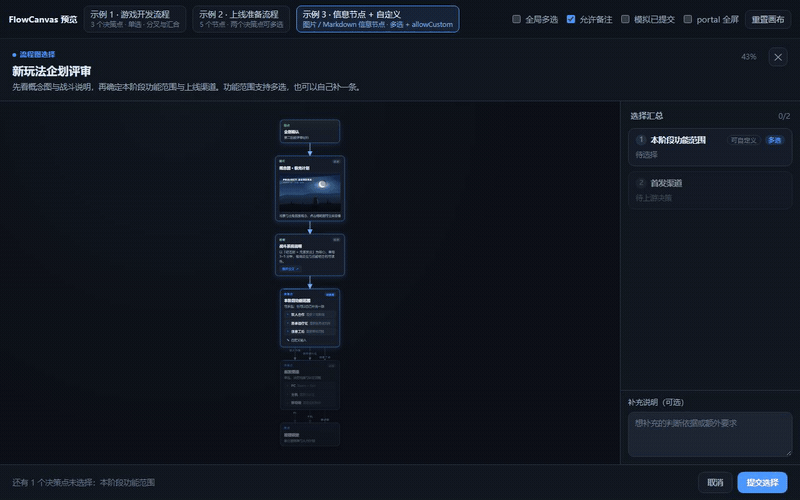800x500 pixels.
Task: Click the 选择汇总 panel heading
Action: pyautogui.click(x=646, y=116)
